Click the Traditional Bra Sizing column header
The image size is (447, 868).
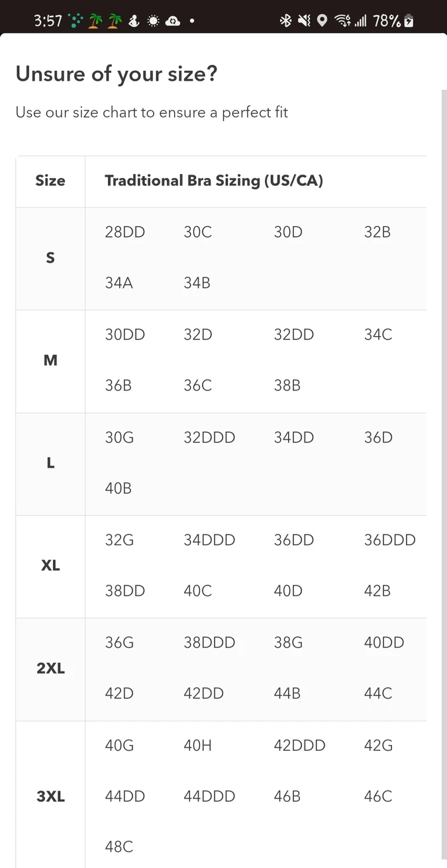coord(214,181)
